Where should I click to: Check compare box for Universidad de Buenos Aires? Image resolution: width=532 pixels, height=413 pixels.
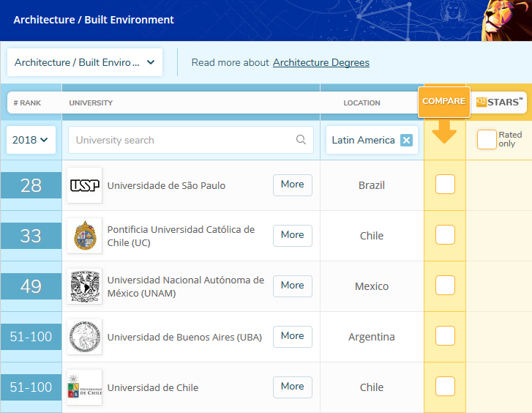[445, 335]
